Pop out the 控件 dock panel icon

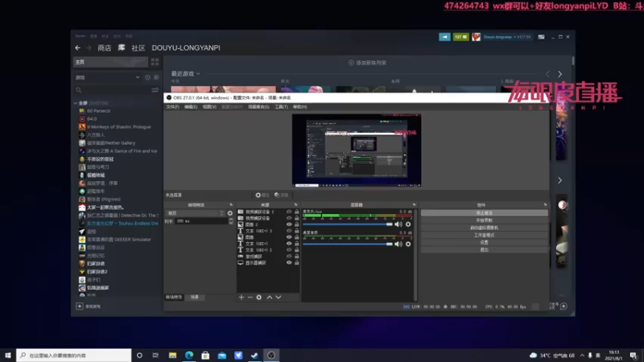click(546, 205)
